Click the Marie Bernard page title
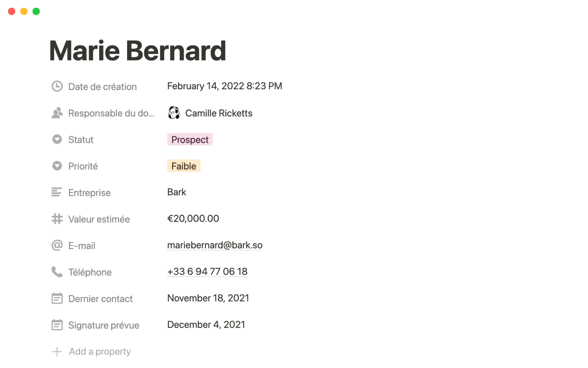The image size is (588, 368). click(x=138, y=51)
